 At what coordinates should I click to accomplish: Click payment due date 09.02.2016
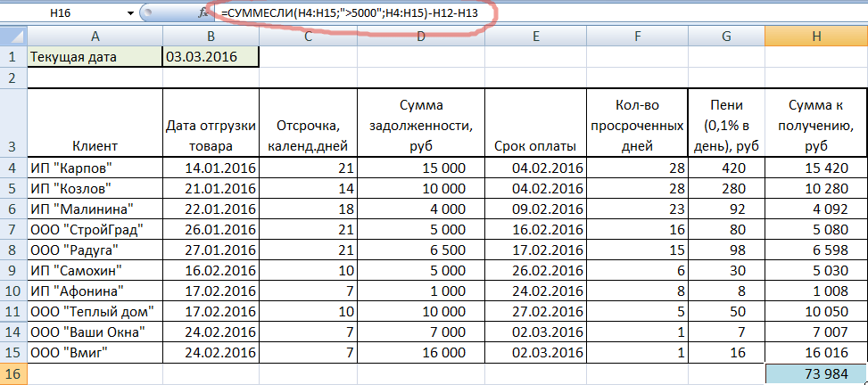point(535,209)
